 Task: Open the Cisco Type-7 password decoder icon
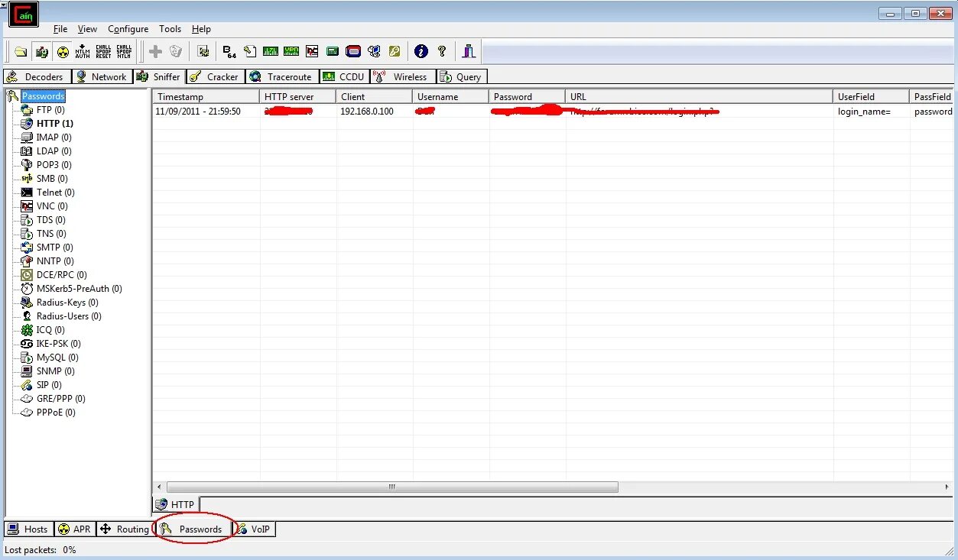tap(271, 52)
